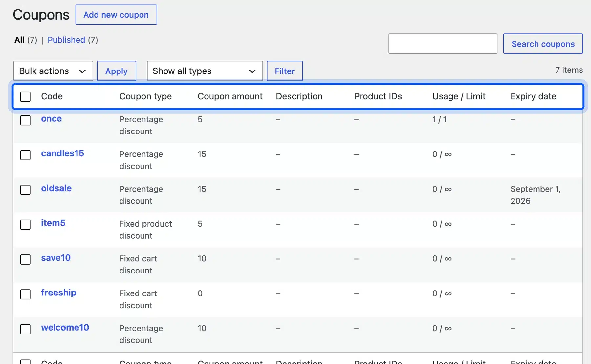This screenshot has height=364, width=591.
Task: Select the All coupons filter
Action: [19, 40]
